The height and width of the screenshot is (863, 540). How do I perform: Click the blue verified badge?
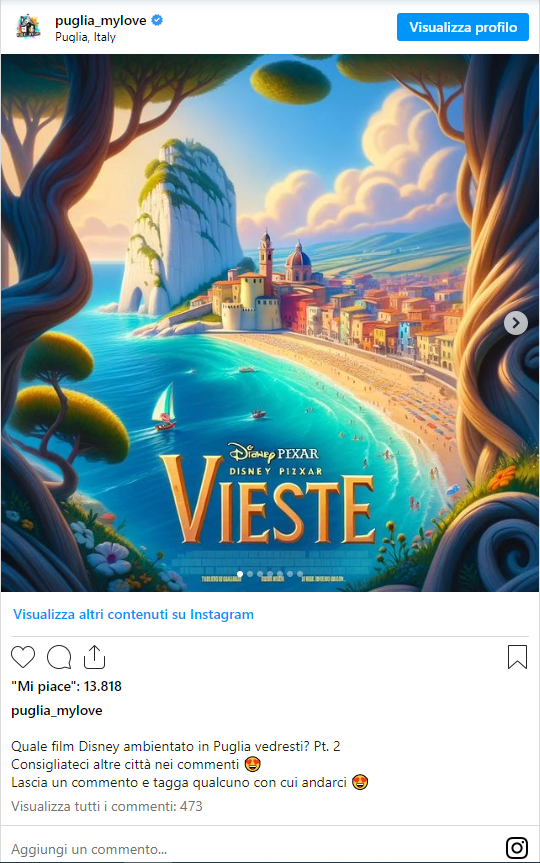[x=157, y=20]
